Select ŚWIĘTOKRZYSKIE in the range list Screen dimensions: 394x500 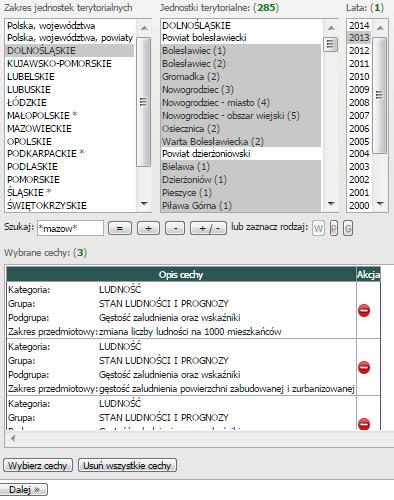(70, 206)
